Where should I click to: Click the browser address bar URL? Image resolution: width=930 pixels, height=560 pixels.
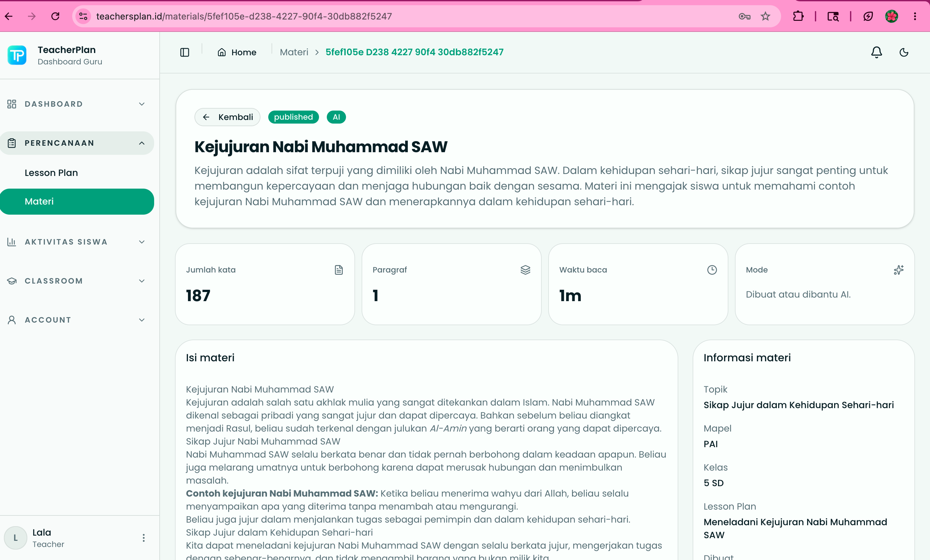click(244, 16)
